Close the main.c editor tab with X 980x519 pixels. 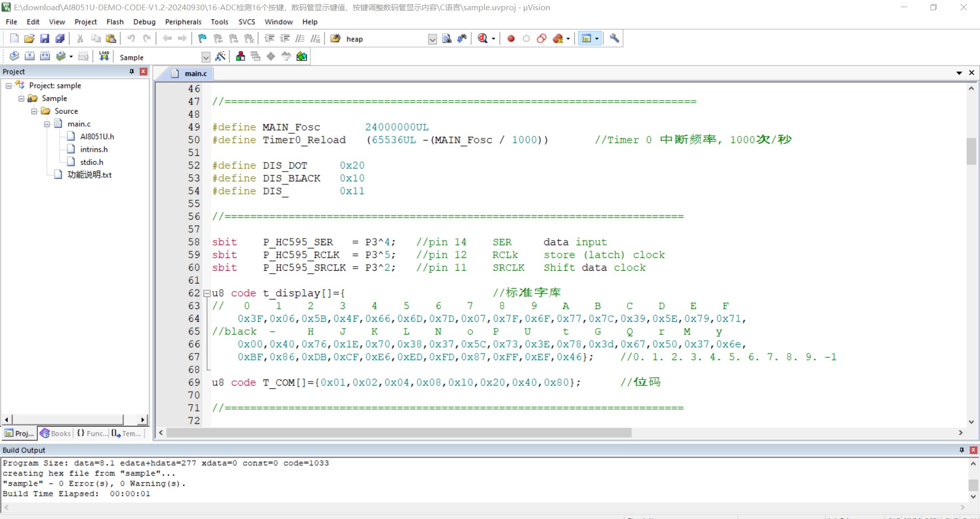[x=972, y=73]
